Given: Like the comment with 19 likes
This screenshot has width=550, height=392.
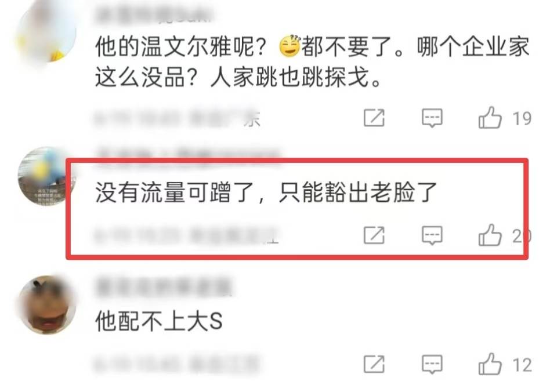Looking at the screenshot, I should point(490,118).
